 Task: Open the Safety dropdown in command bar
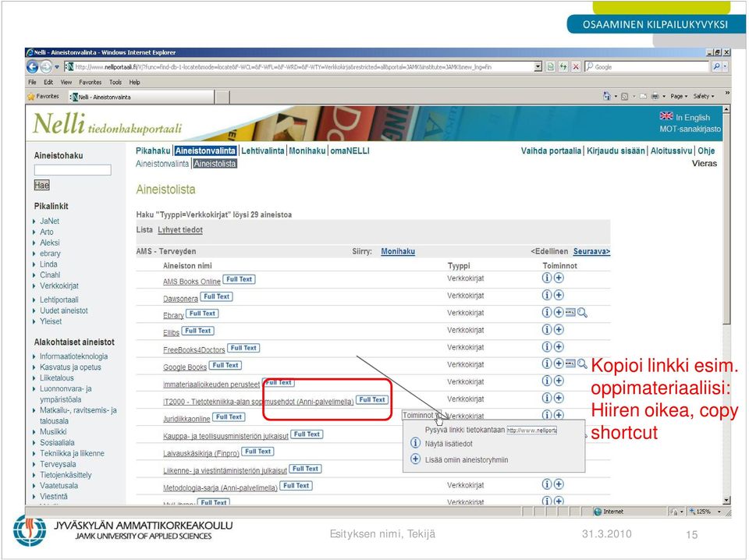(704, 97)
